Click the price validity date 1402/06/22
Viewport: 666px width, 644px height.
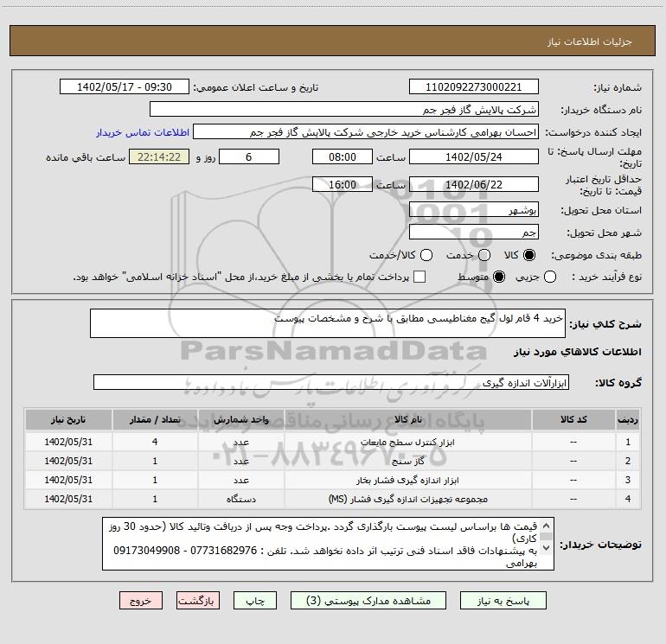click(474, 184)
